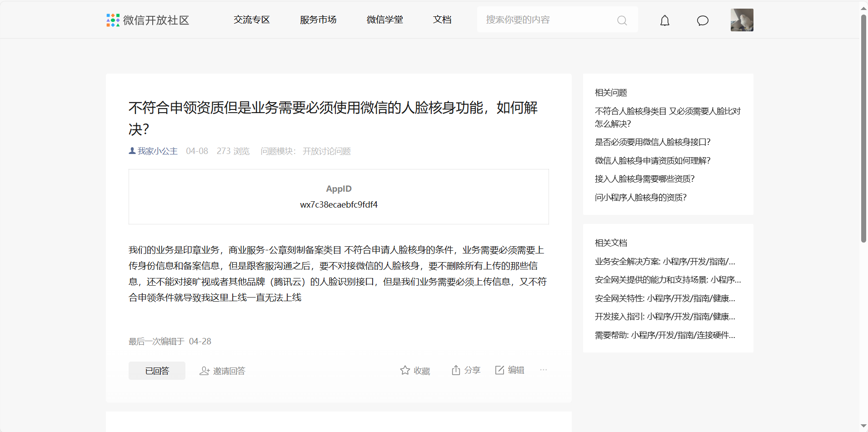Click the share arrow icon
This screenshot has height=432, width=868.
point(456,370)
